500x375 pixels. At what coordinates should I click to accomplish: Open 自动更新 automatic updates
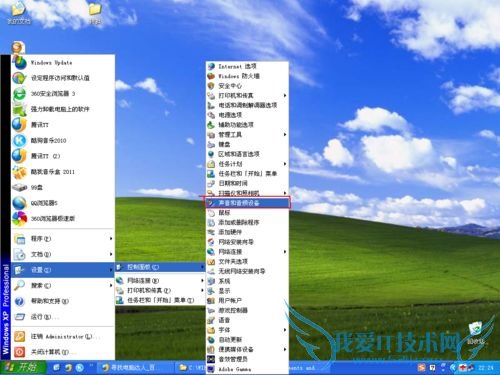(247, 340)
